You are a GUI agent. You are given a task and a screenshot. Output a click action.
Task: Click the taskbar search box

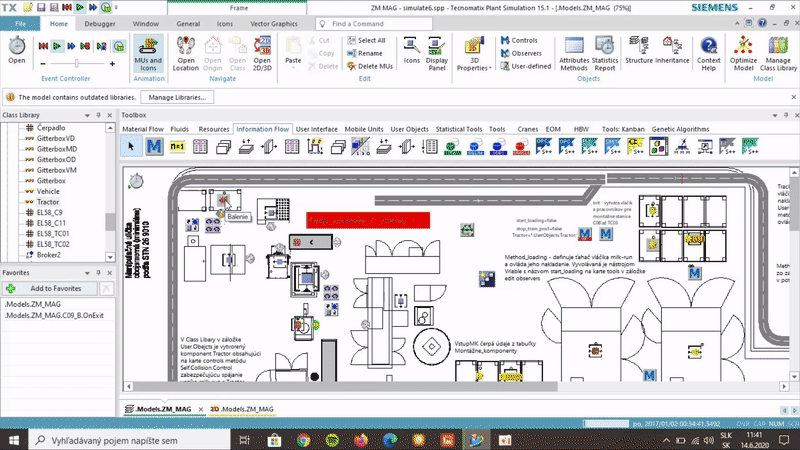(129, 440)
